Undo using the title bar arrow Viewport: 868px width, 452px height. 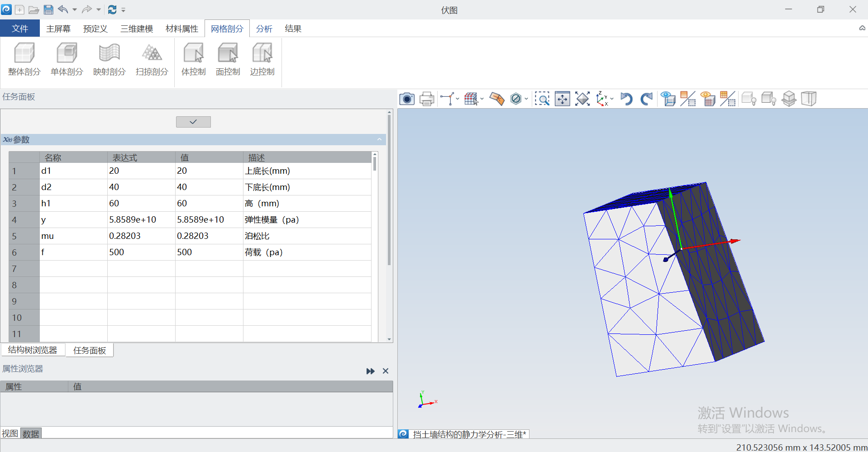pos(63,10)
